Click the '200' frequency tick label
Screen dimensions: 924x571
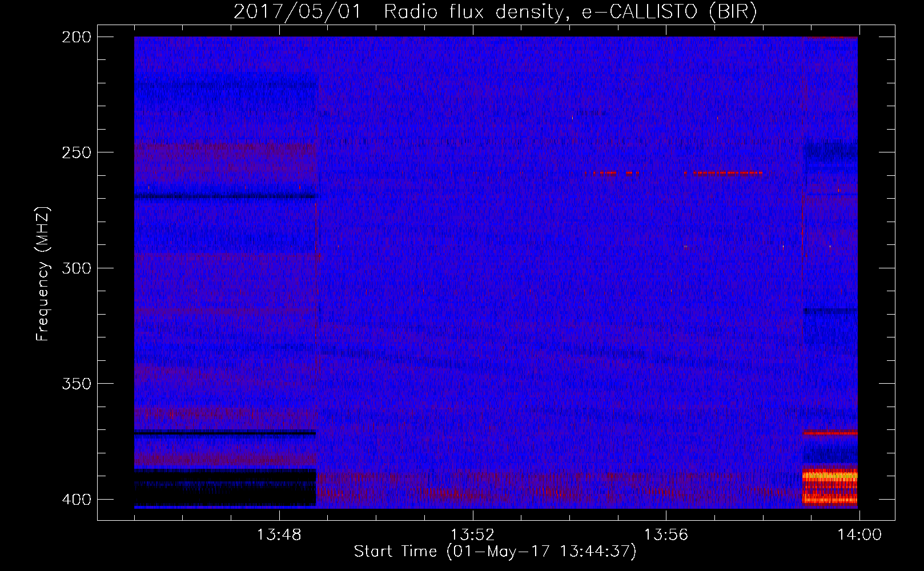tap(77, 37)
